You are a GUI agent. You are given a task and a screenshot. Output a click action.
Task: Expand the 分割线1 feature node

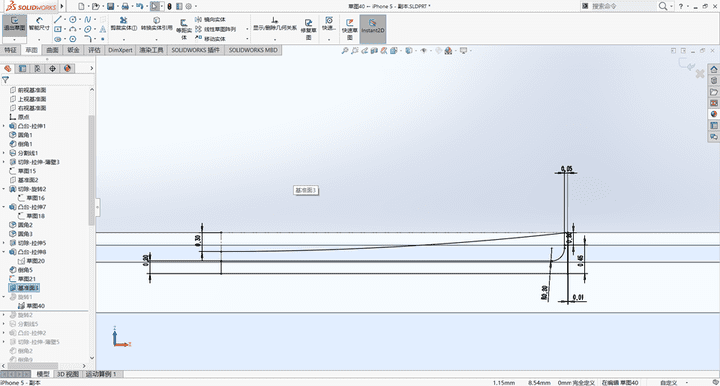[x=4, y=153]
